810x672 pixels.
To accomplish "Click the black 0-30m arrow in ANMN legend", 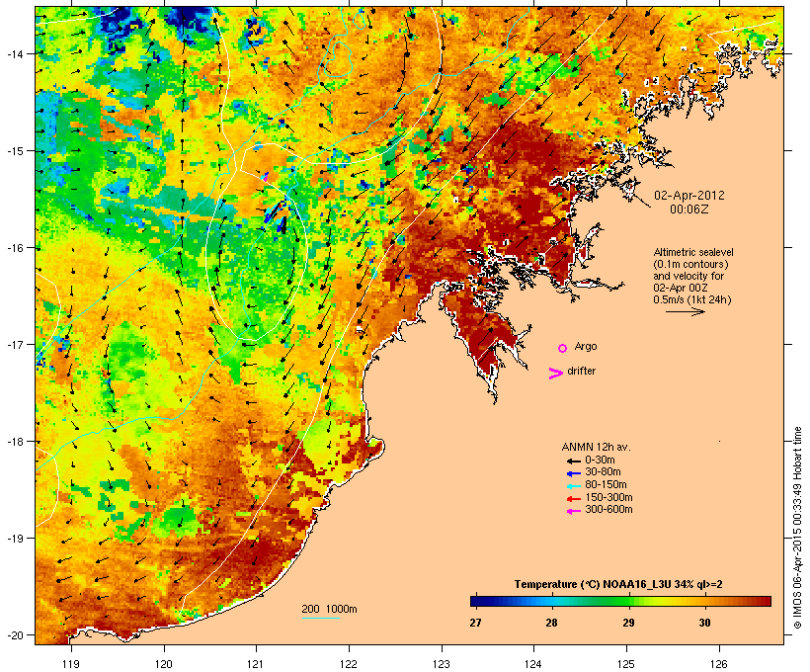I will (573, 462).
